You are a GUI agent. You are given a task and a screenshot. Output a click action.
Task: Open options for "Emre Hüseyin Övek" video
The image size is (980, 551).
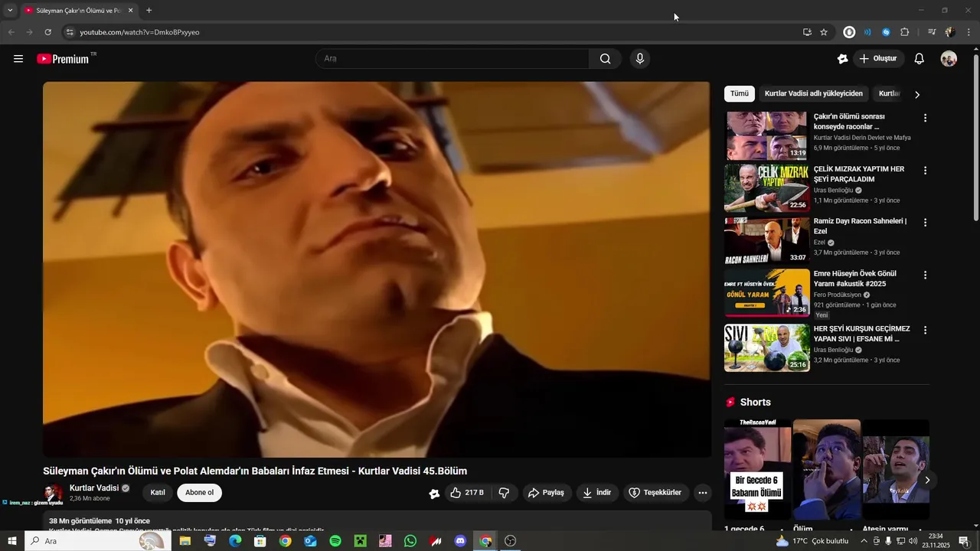(925, 275)
